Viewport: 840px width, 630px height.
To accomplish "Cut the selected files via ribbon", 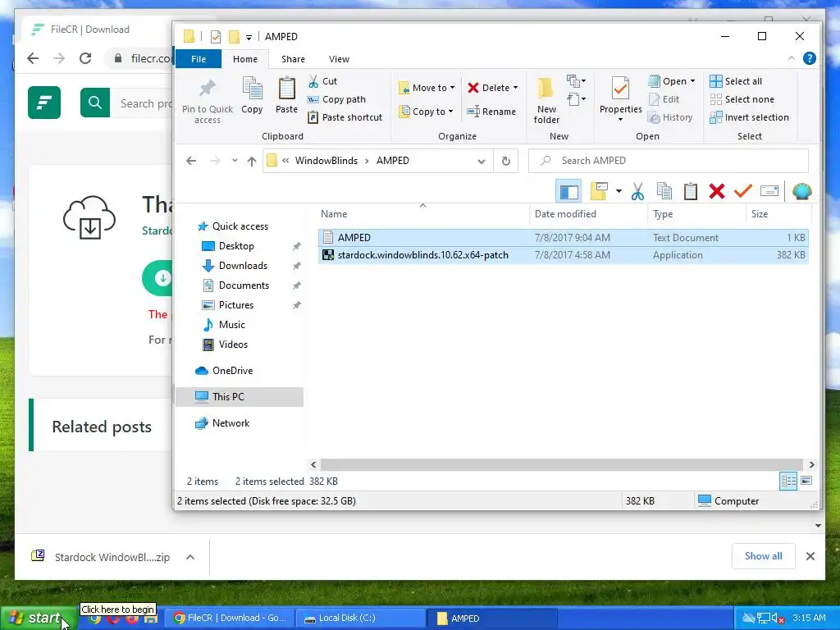I will tap(322, 81).
